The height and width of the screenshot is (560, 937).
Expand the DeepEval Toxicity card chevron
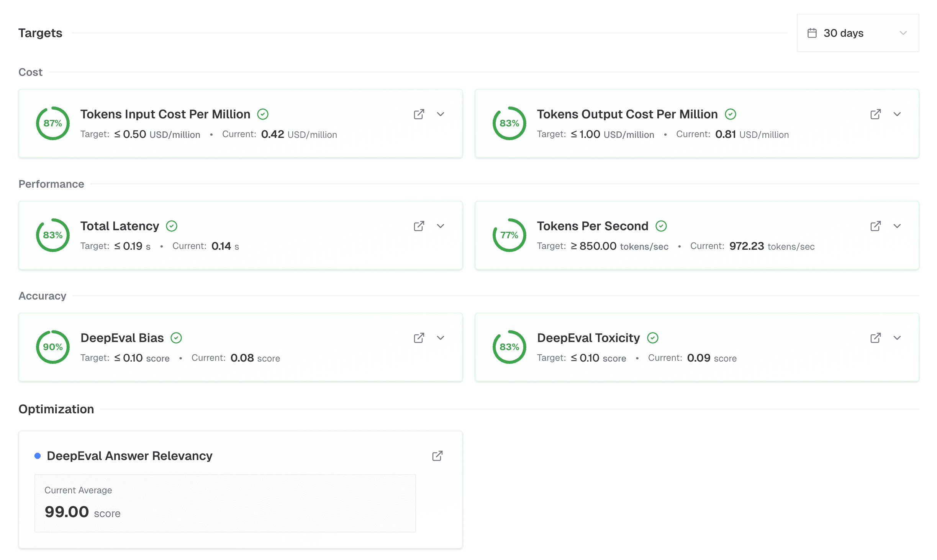tap(897, 338)
